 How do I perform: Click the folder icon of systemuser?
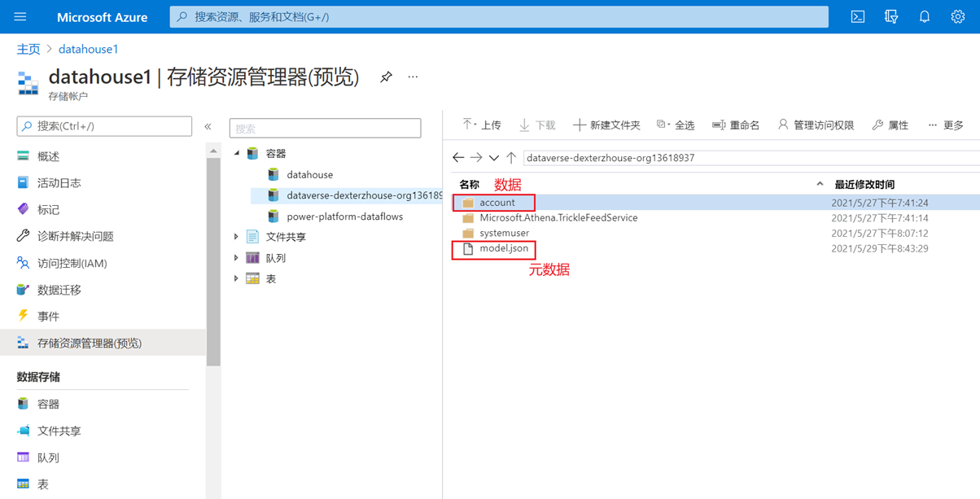[x=468, y=233]
